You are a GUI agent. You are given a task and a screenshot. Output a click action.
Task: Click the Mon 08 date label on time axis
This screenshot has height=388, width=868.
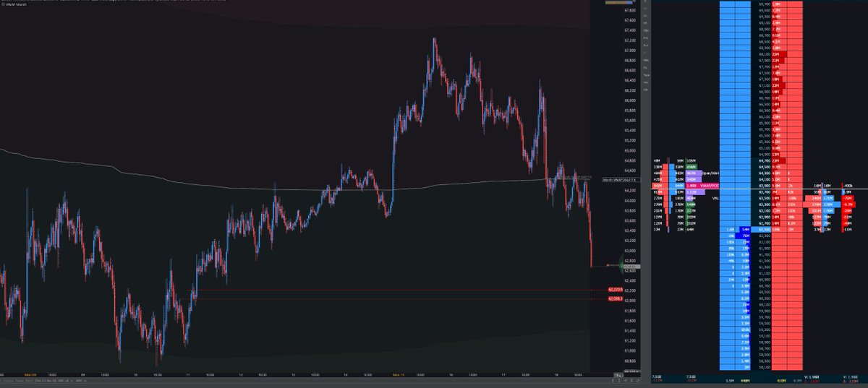click(30, 375)
